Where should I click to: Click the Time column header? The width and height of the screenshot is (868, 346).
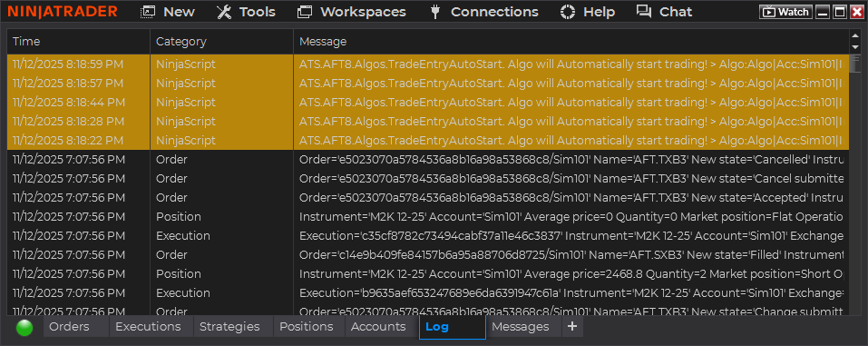[78, 42]
